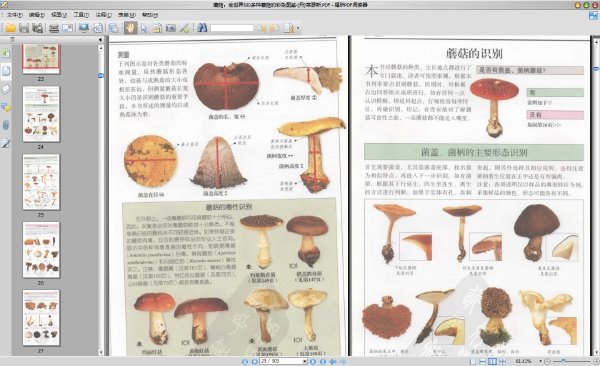Screen dimensions: 600x366
Task: Open the 帮助 (Help) menu
Action: tap(150, 15)
